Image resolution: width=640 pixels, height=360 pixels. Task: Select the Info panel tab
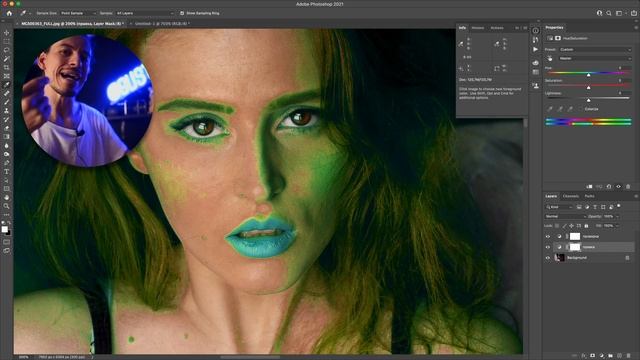[x=462, y=28]
